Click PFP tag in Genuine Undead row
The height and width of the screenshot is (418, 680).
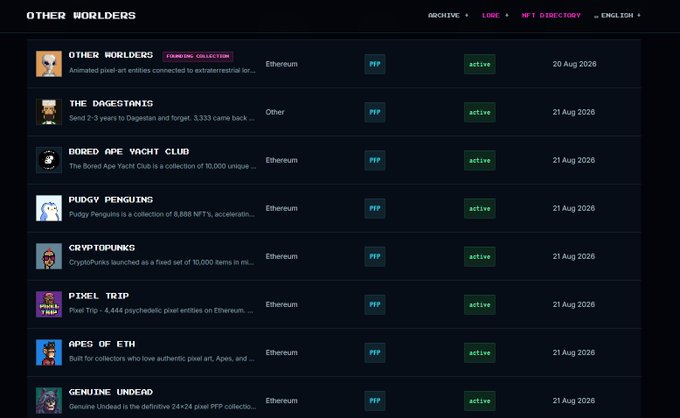[375, 401]
